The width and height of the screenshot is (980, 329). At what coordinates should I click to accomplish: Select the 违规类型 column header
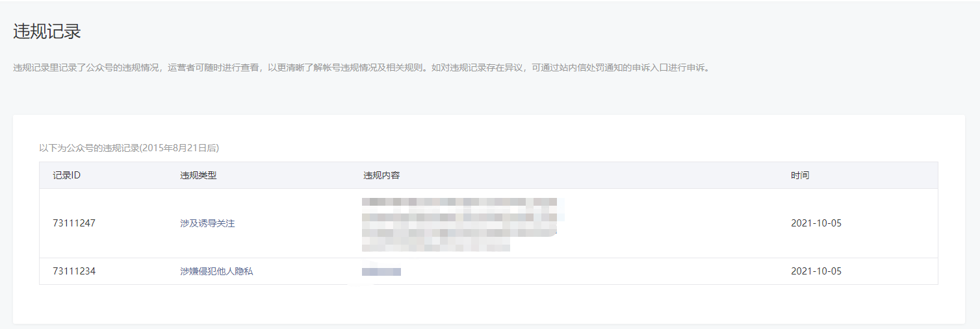[x=198, y=175]
